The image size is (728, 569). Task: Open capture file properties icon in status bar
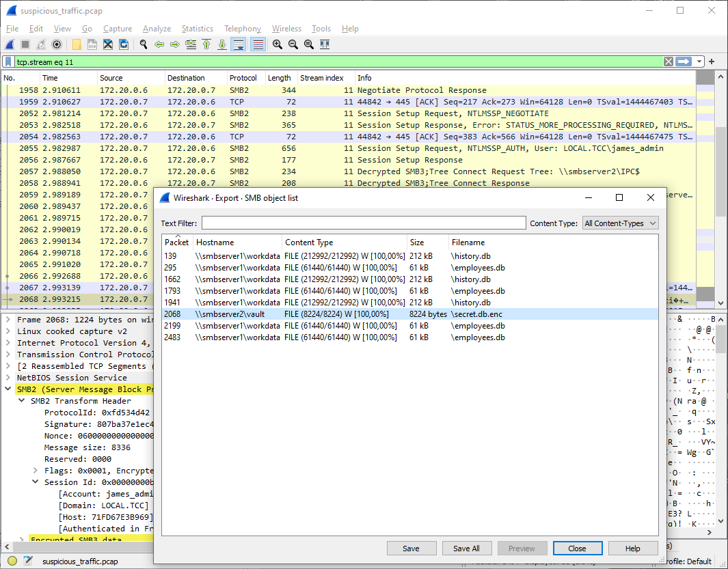[x=28, y=561]
